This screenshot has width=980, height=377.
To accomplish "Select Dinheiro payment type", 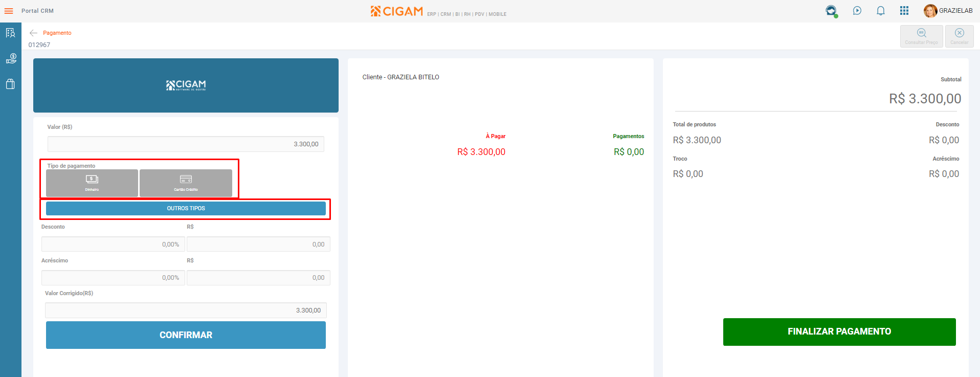I will 92,183.
